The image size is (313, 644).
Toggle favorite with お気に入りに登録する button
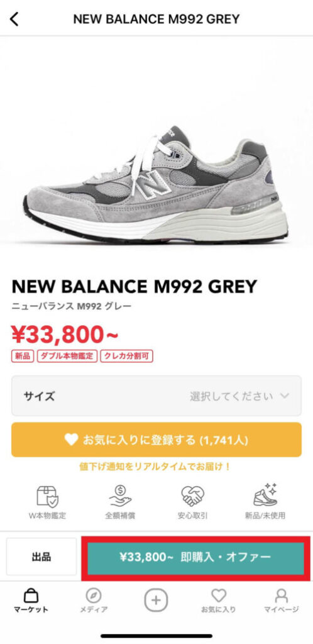click(x=156, y=440)
